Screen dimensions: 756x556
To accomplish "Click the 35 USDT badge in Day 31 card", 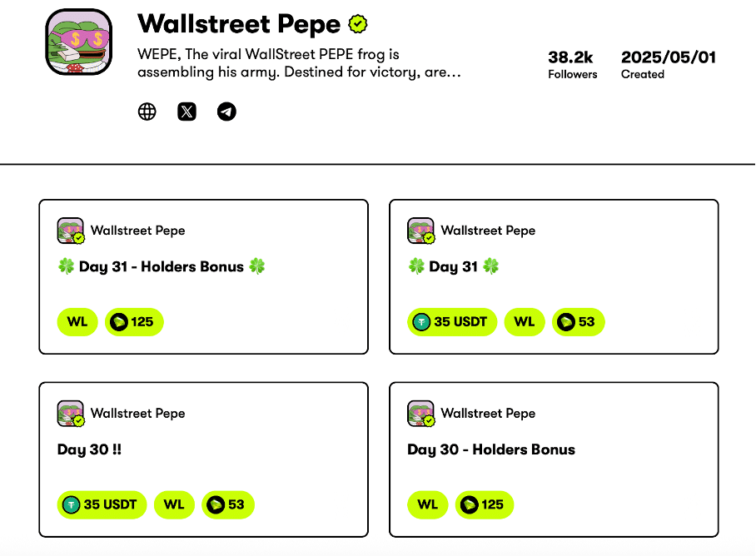I will [452, 322].
